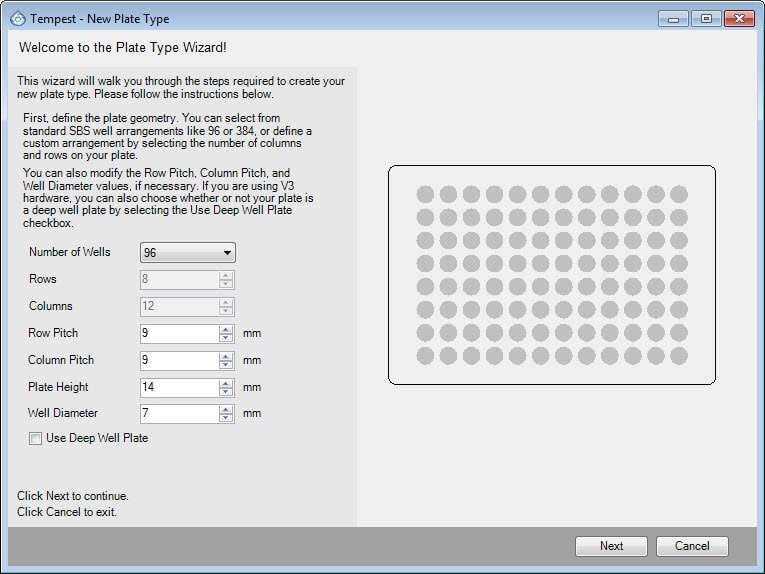Increase Well Diameter with up arrow
The image size is (765, 574).
227,409
